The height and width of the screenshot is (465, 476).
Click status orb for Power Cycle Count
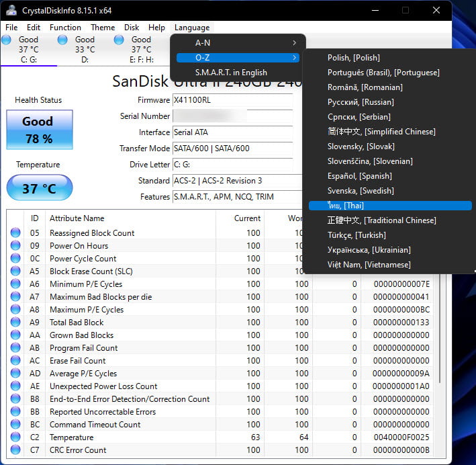pos(15,258)
